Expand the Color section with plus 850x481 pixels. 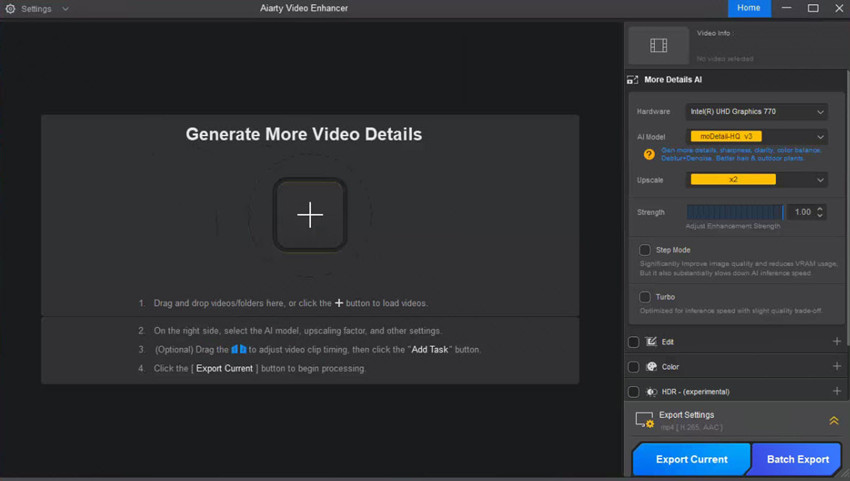click(x=836, y=367)
